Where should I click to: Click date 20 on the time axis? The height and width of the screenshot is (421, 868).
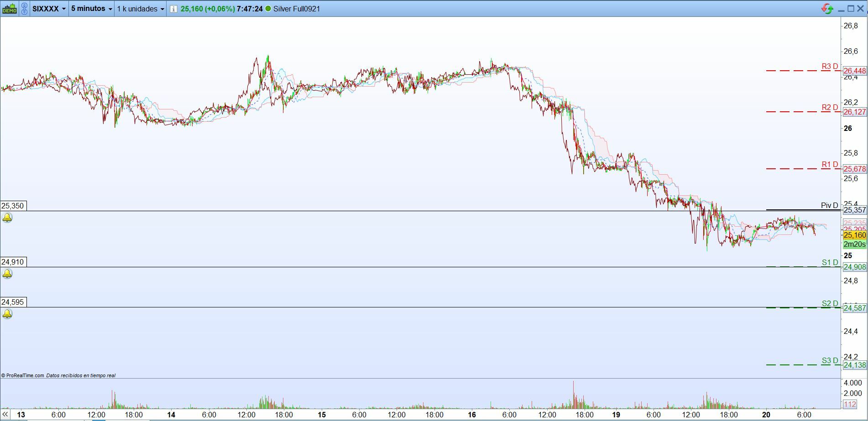point(766,415)
